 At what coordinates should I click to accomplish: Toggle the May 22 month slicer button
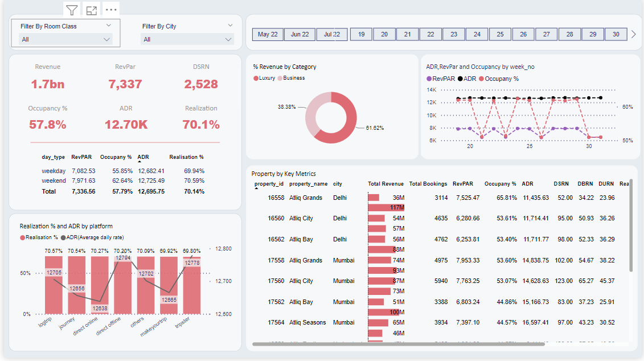coord(268,34)
